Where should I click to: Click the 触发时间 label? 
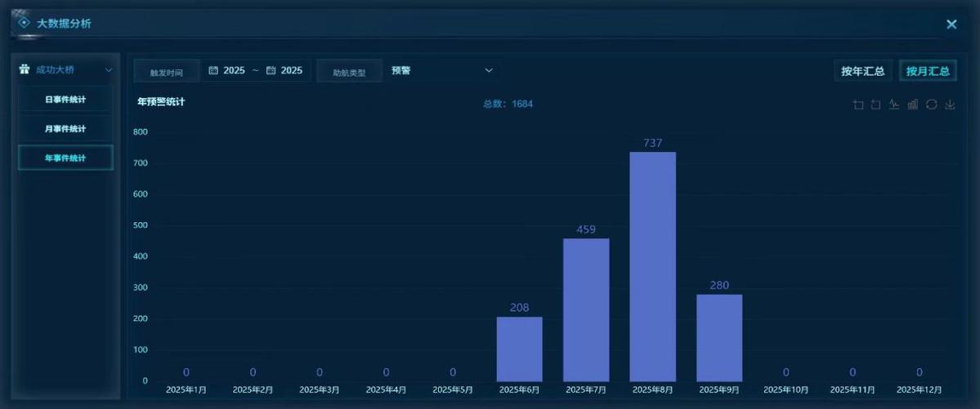166,72
